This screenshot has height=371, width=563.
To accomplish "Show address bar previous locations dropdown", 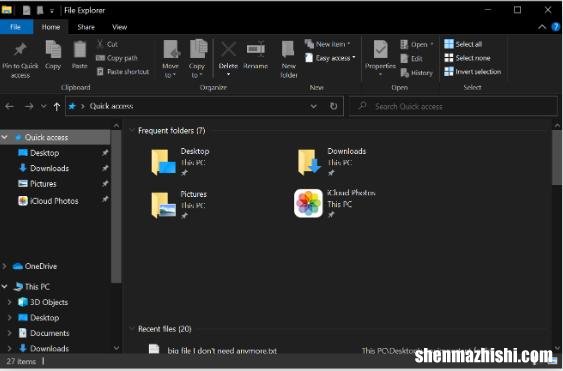I will coord(313,106).
